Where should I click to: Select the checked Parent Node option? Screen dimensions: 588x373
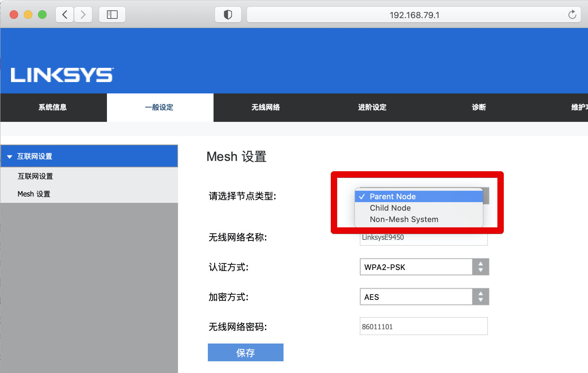[393, 196]
